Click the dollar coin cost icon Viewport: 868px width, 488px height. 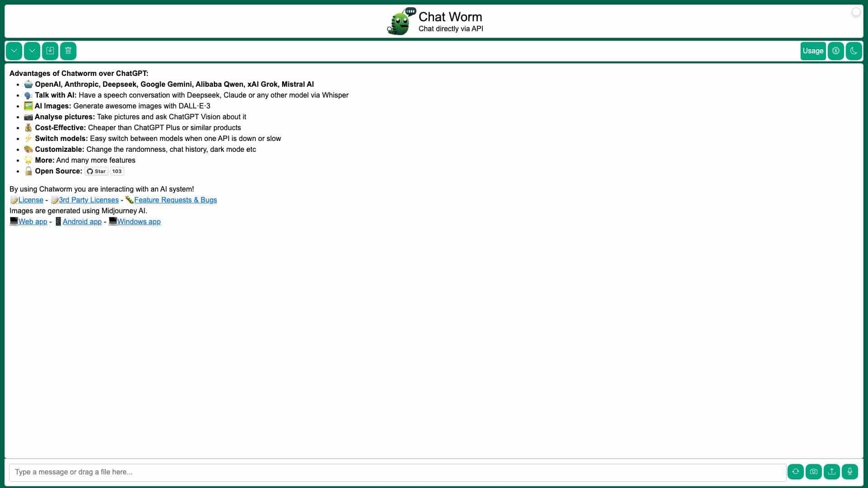pos(835,51)
